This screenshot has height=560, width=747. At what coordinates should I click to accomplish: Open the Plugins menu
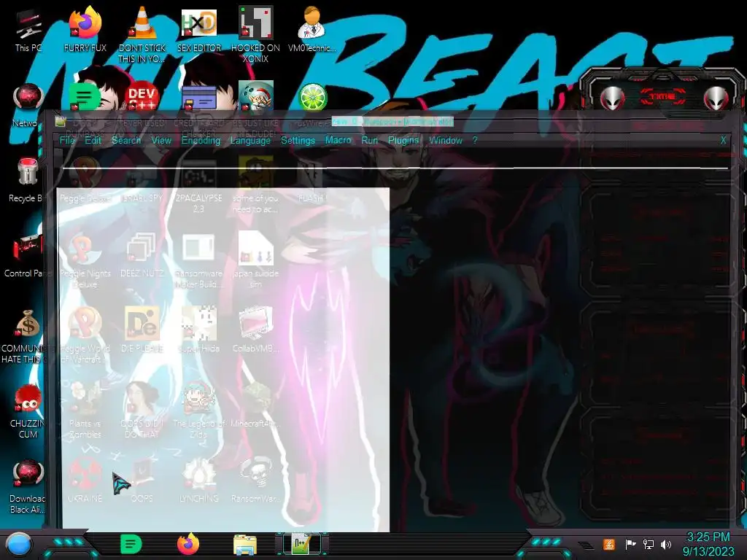point(403,140)
